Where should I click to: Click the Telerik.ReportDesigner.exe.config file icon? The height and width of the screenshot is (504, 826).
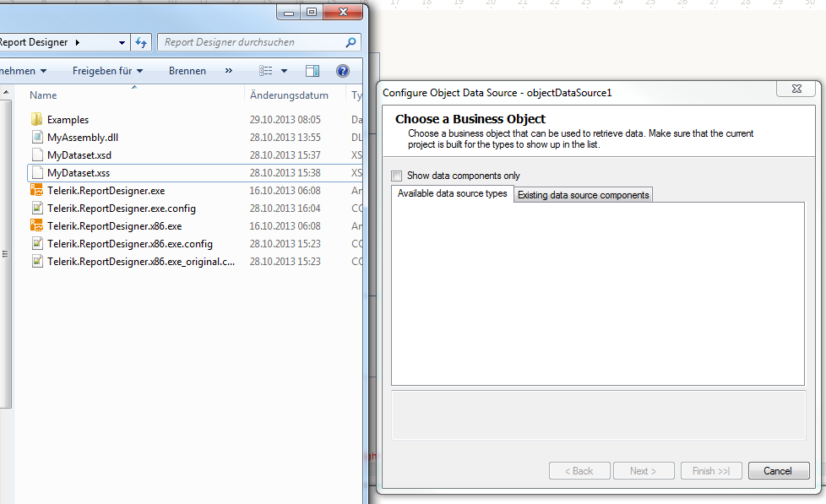[37, 209]
